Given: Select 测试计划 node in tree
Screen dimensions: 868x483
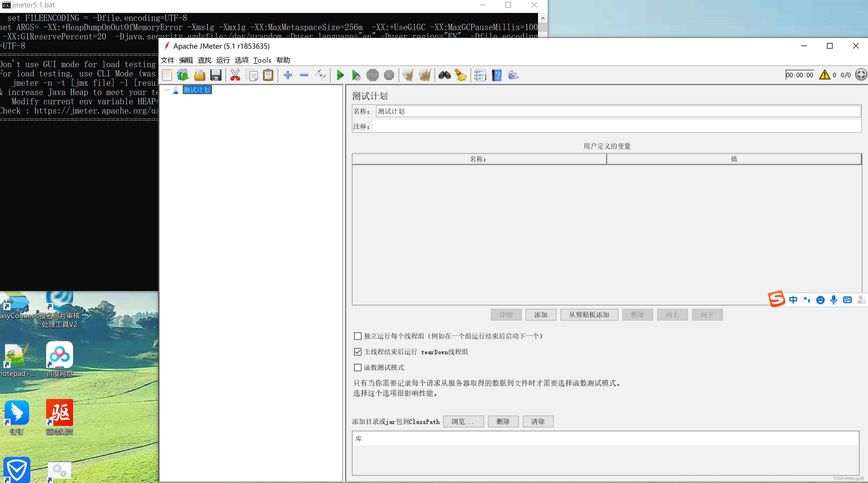Looking at the screenshot, I should [197, 90].
